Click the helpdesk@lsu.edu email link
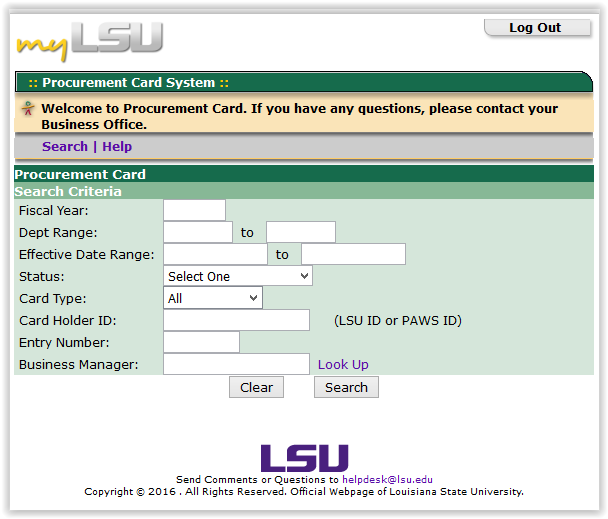Image resolution: width=608 pixels, height=519 pixels. point(387,480)
